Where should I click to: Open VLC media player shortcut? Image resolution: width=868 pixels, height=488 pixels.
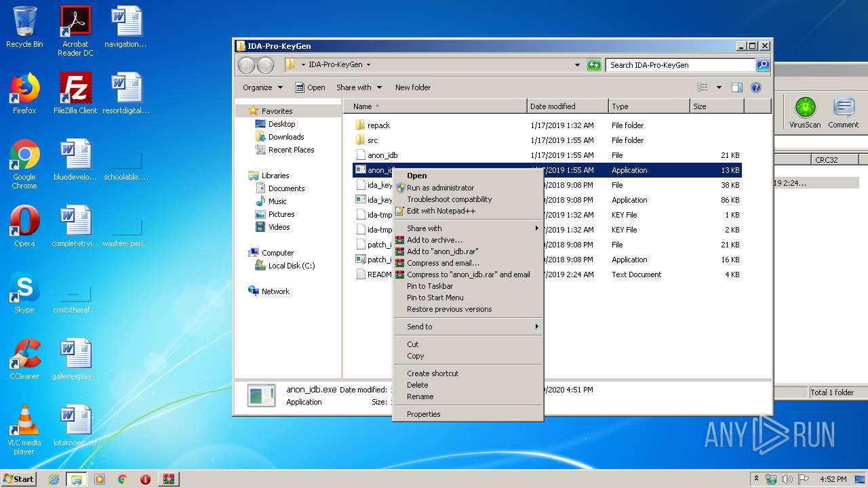click(x=24, y=430)
